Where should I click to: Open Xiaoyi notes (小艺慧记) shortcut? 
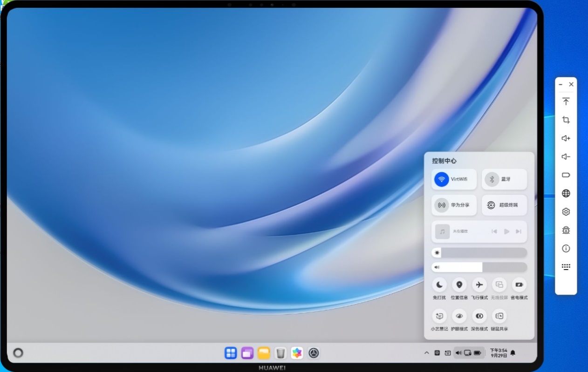[x=439, y=316]
